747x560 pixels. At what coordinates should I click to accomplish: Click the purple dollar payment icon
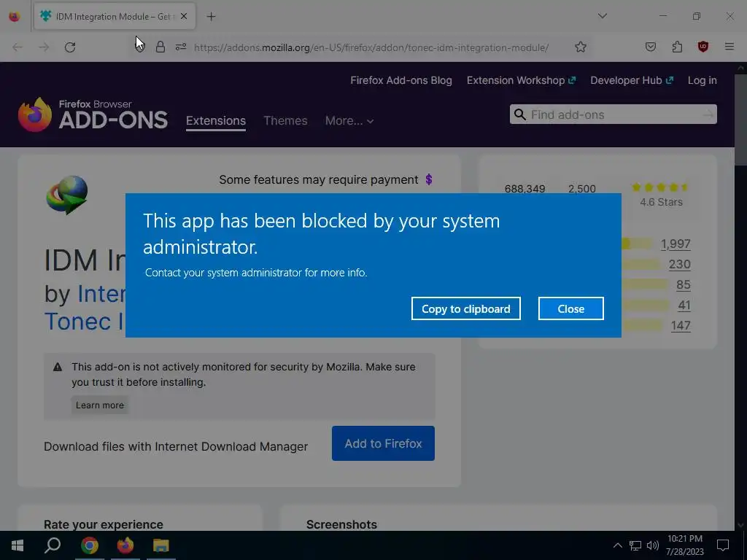pyautogui.click(x=429, y=179)
